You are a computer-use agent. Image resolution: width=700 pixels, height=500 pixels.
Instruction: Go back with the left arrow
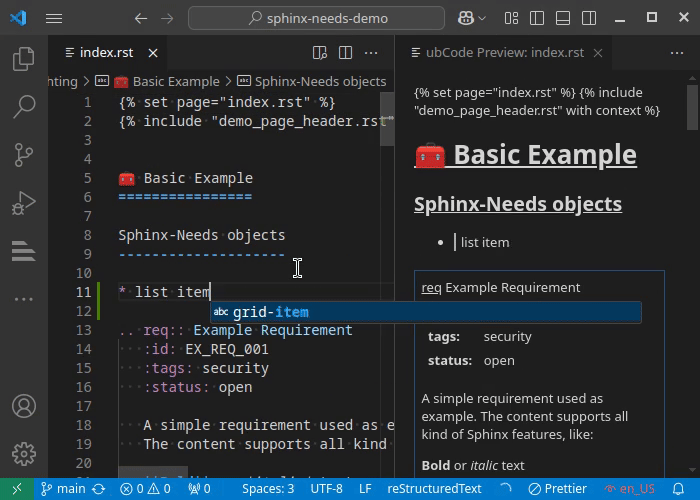tap(141, 18)
